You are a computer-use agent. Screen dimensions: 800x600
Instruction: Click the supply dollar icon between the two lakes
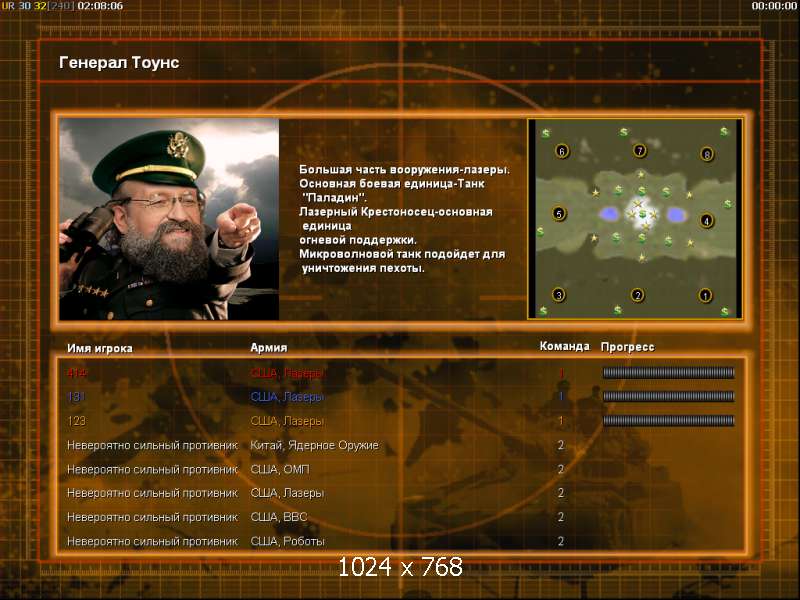pyautogui.click(x=643, y=214)
